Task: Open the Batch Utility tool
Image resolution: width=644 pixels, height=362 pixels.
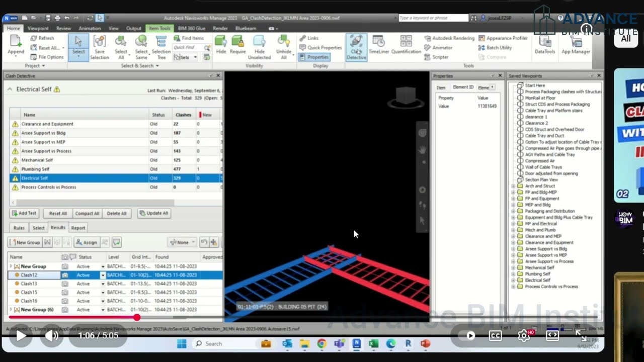Action: point(495,48)
